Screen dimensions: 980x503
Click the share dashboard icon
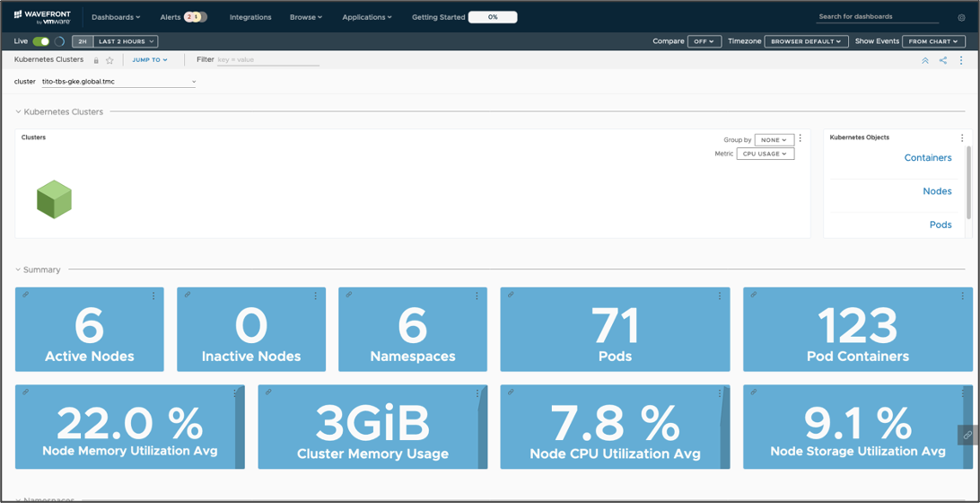tap(942, 60)
